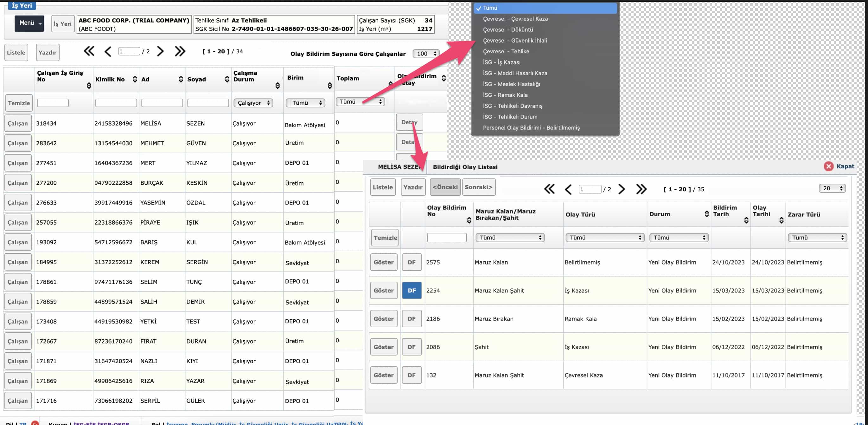The width and height of the screenshot is (868, 425).
Task: Close popup with red Kapat icon
Action: pos(829,166)
